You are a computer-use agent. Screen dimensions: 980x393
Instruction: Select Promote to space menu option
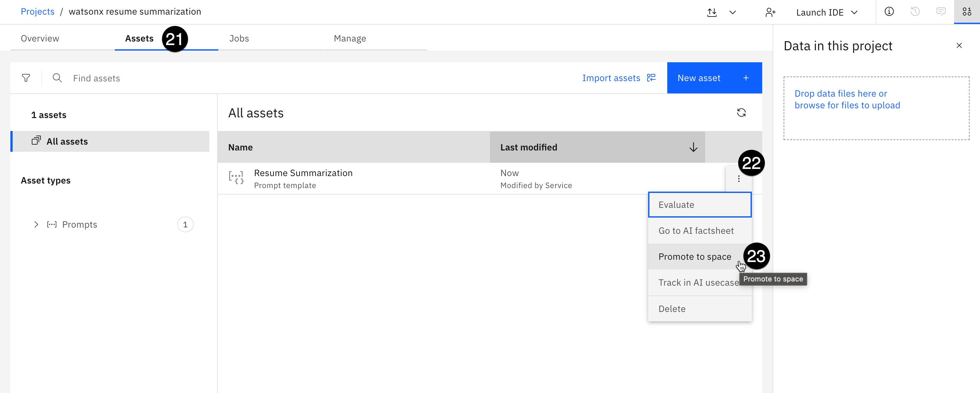pos(694,257)
